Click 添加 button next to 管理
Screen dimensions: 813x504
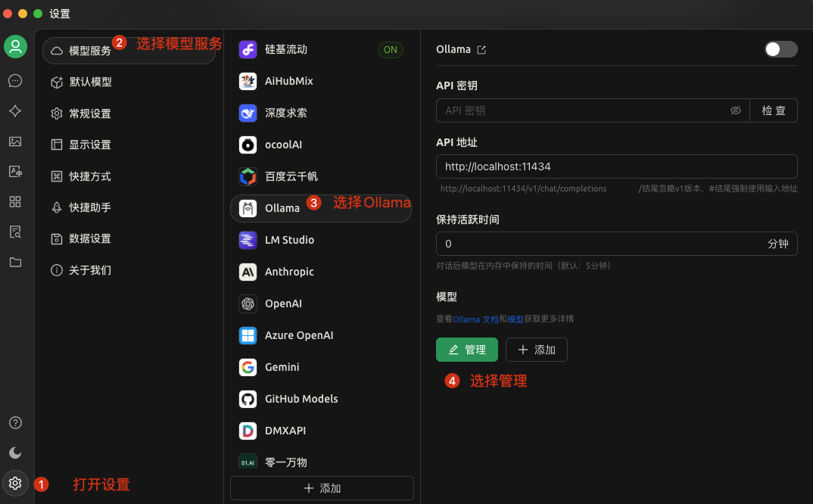536,350
